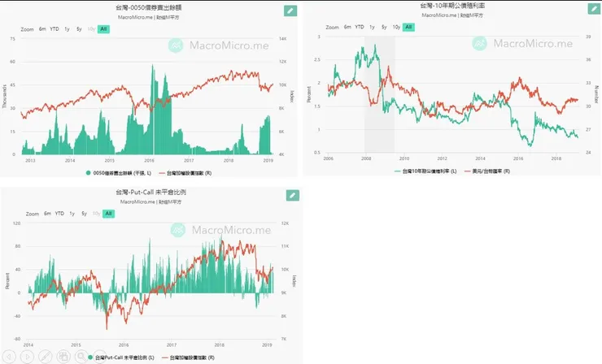Click the previous arrow icon in bottom toolbar
602x364 pixels.
[11, 356]
